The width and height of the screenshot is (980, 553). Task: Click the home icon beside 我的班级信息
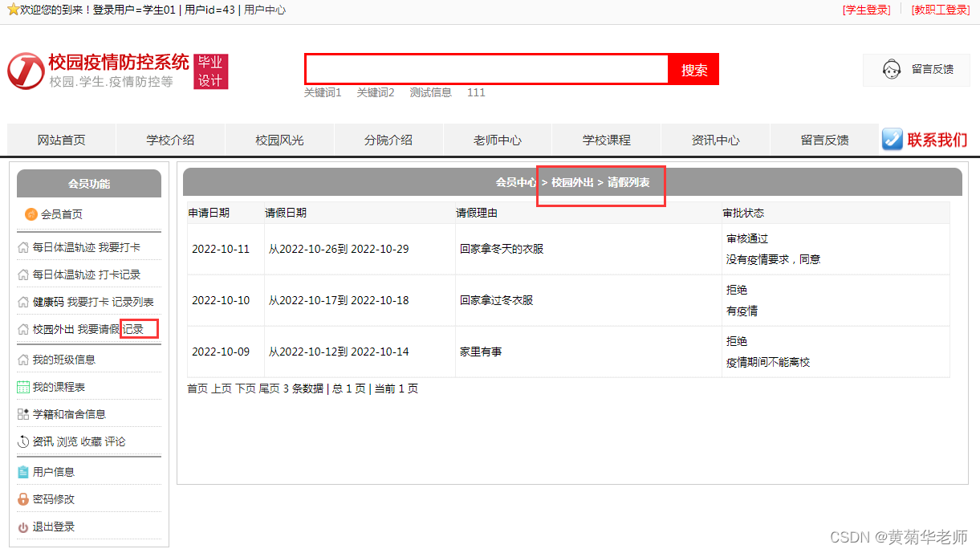tap(23, 360)
